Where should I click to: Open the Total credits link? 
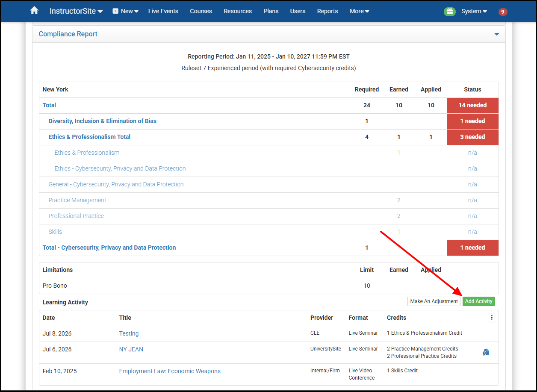coord(49,105)
